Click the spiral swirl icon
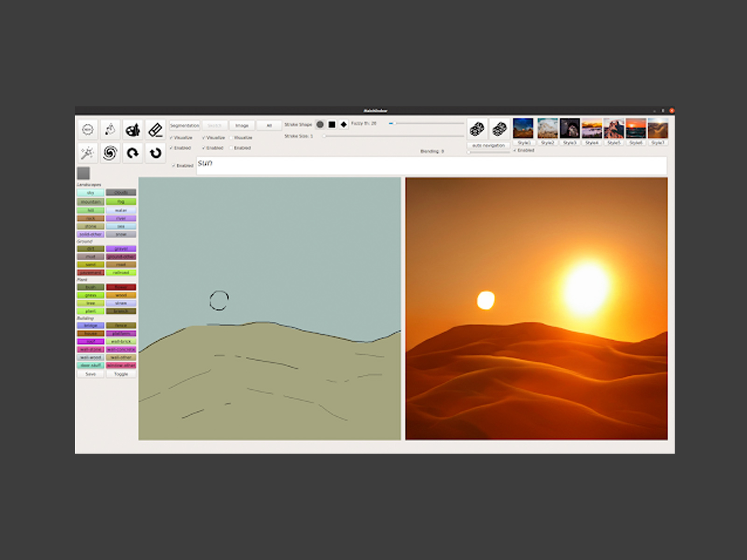 (x=110, y=153)
